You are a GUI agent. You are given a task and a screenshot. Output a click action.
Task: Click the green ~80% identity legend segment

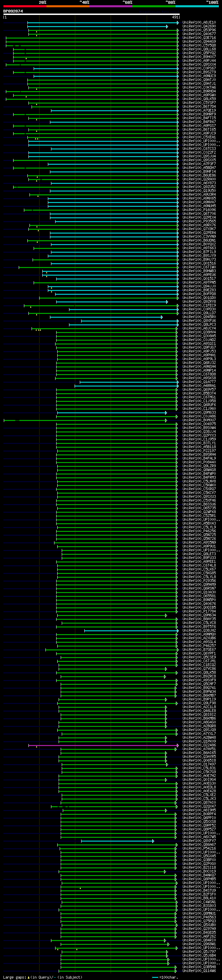point(154,6)
